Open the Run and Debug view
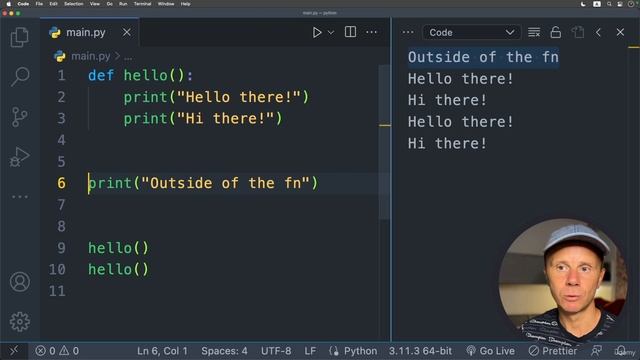This screenshot has width=640, height=360. (20, 157)
